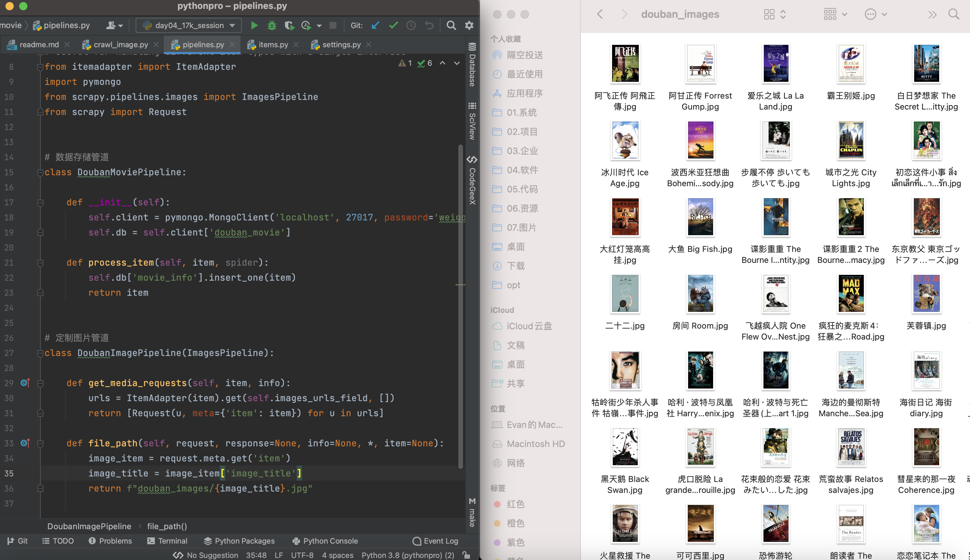
Task: Run the day04_17k_session configuration
Action: click(254, 25)
